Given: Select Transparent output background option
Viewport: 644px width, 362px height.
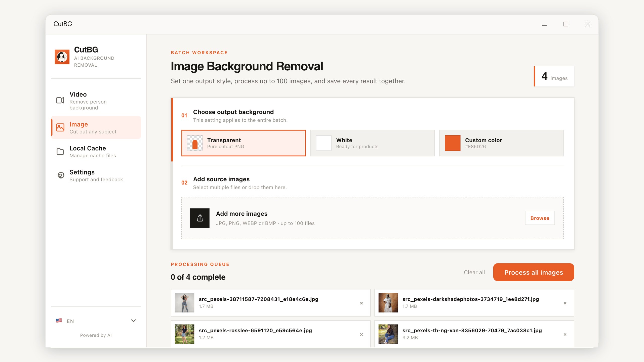Looking at the screenshot, I should 244,143.
